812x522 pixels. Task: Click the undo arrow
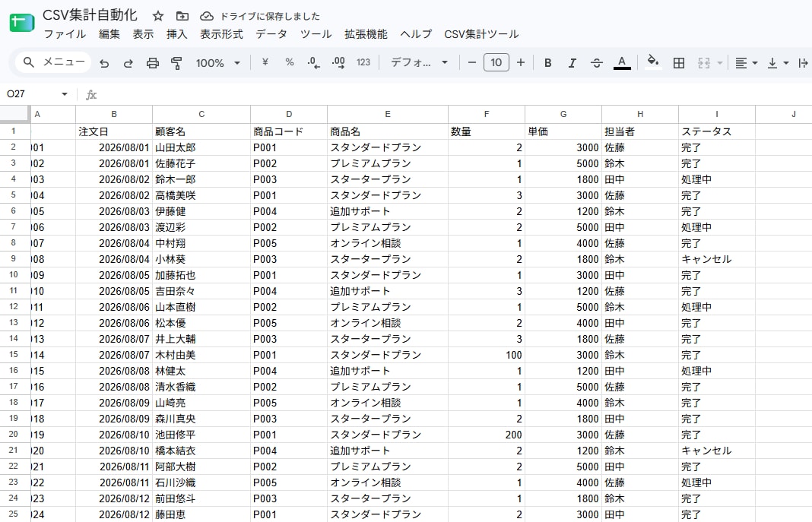(x=105, y=63)
